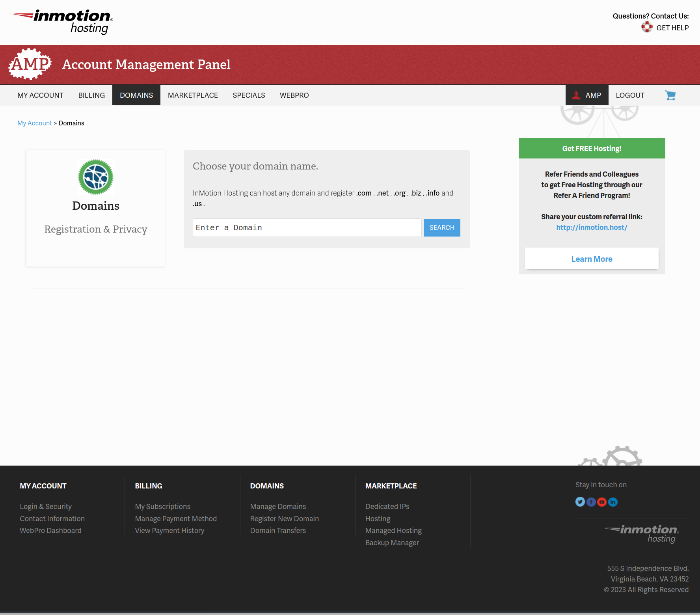Open the inmotion.host referral link
This screenshot has width=700, height=615.
[592, 227]
